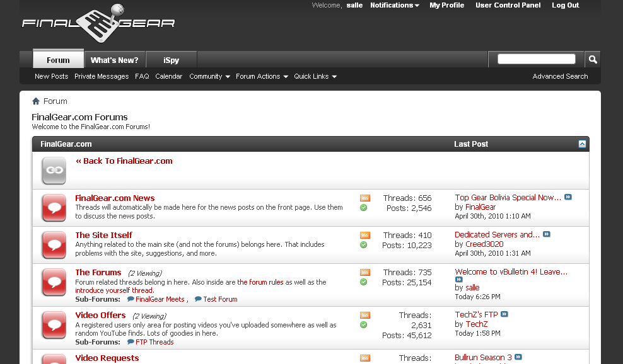
Task: Click username salle in welcome bar
Action: coord(354,5)
